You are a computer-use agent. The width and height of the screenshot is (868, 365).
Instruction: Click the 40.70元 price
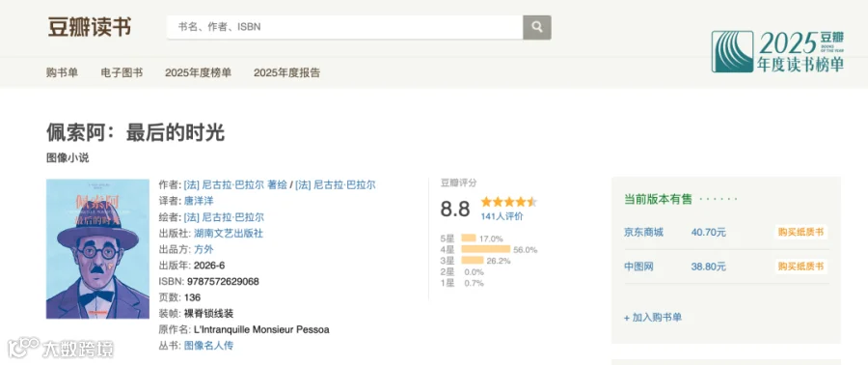tap(709, 232)
